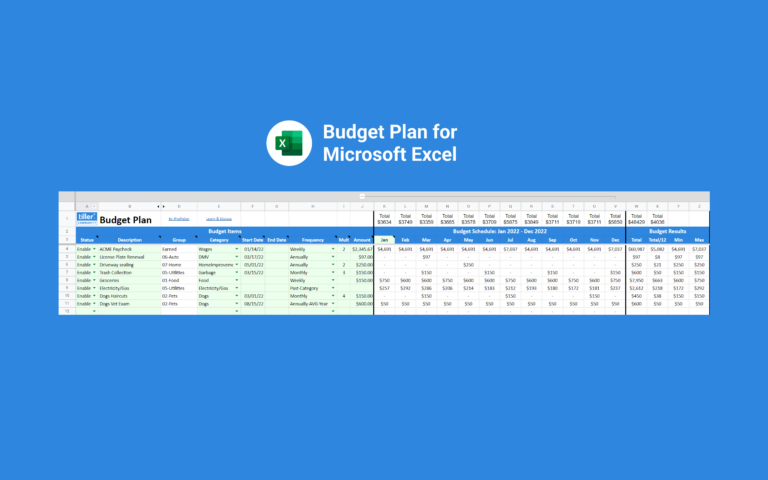Select the Start Date column header
Image resolution: width=768 pixels, height=480 pixels.
pos(253,240)
